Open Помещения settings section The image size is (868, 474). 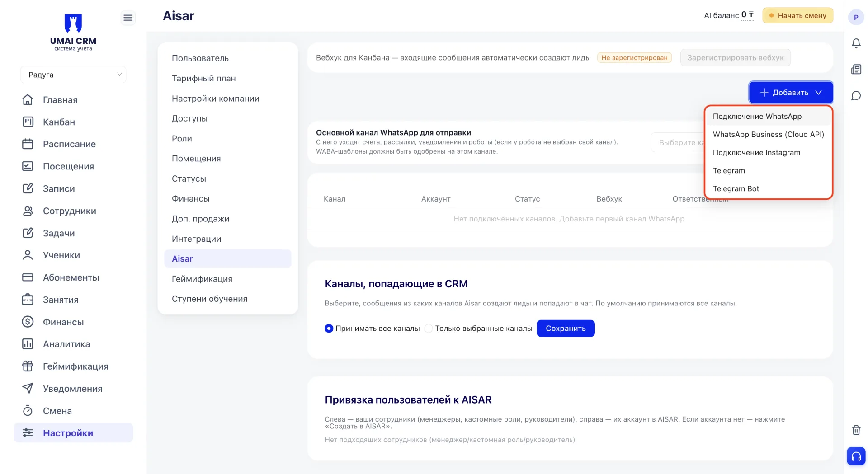point(228,159)
